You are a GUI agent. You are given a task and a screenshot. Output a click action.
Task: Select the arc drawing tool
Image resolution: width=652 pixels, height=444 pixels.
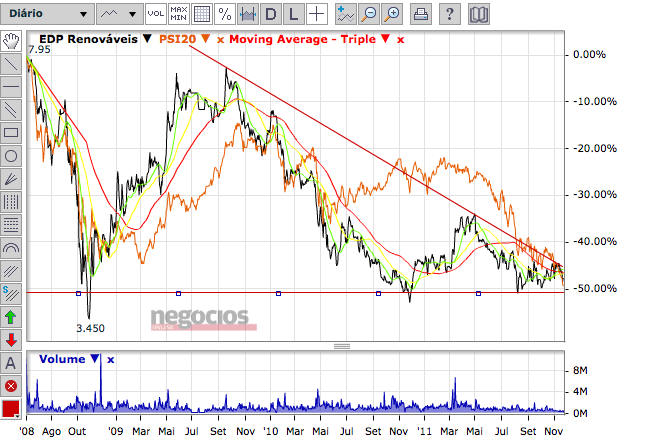(11, 248)
